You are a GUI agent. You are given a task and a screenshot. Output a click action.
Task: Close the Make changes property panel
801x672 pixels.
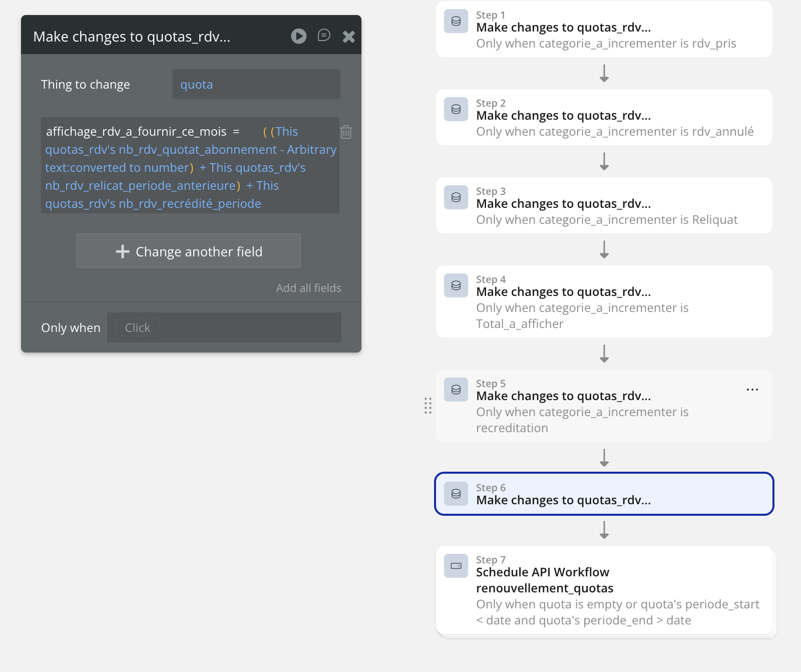[349, 37]
